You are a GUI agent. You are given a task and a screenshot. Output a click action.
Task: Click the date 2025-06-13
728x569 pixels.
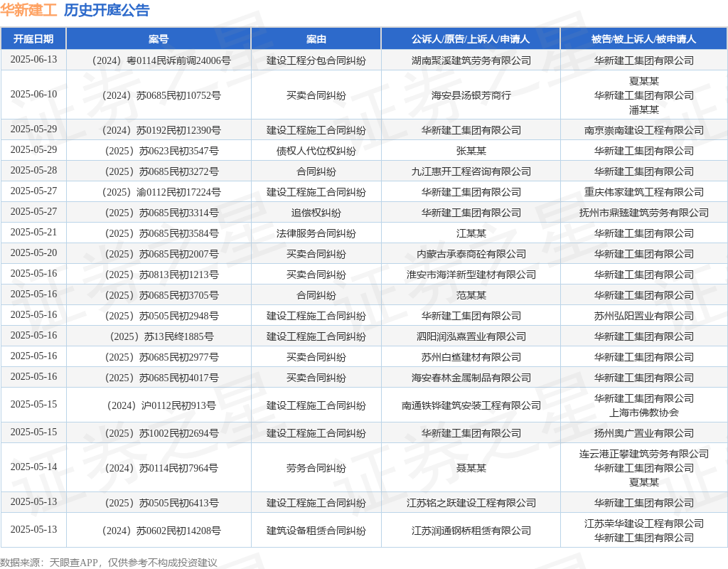pos(33,60)
